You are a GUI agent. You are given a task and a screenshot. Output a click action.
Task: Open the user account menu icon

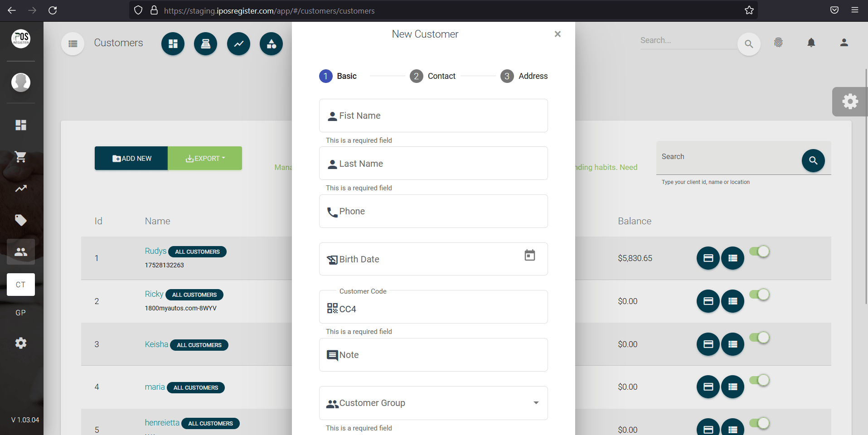coord(844,43)
